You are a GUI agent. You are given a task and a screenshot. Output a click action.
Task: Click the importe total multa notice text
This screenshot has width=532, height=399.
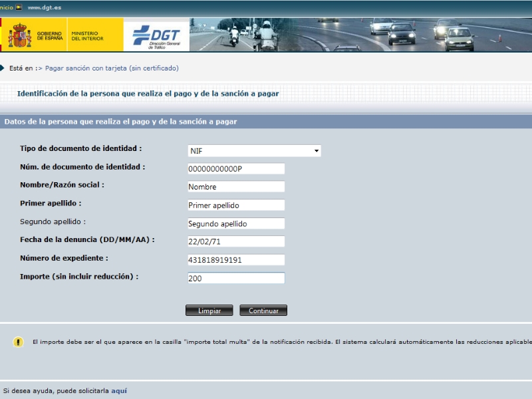click(x=282, y=342)
